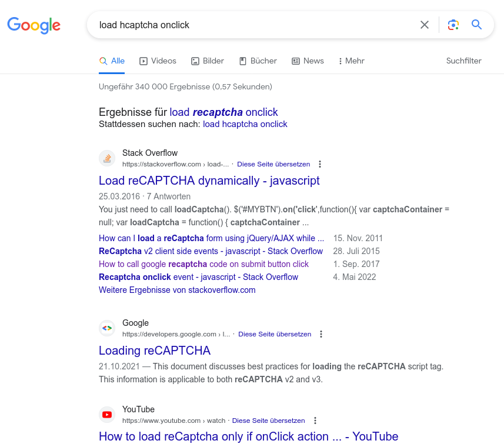Click the Google developers favicon
Image resolution: width=504 pixels, height=447 pixels.
coord(106,328)
